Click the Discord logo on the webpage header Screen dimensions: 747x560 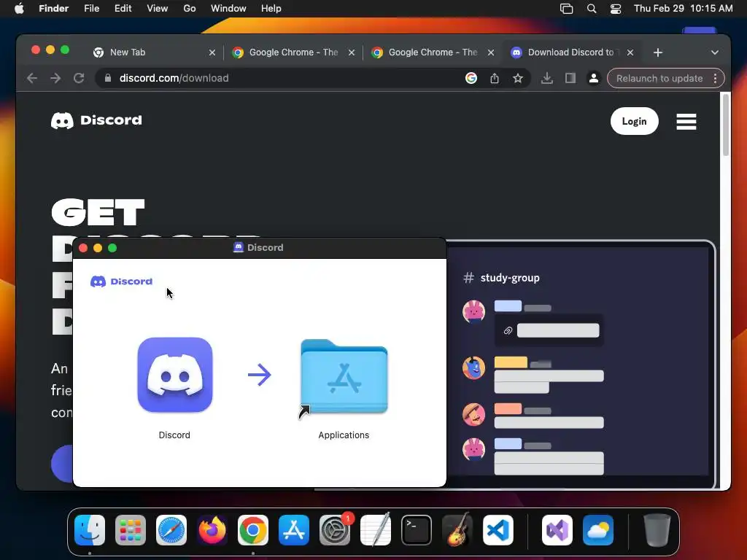96,120
